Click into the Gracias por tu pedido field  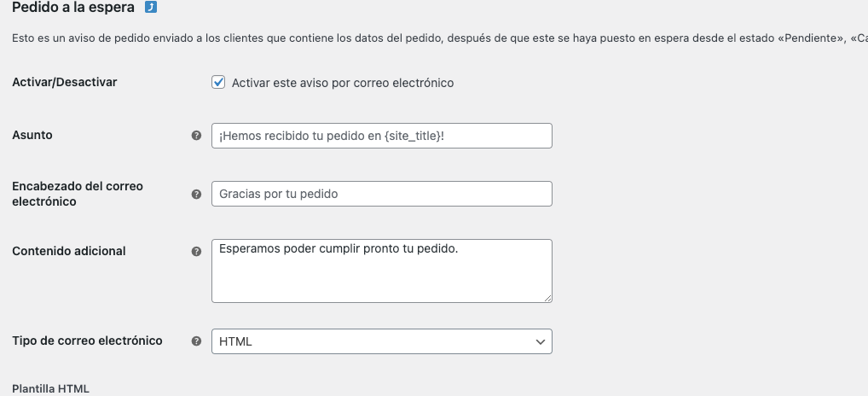pos(381,194)
